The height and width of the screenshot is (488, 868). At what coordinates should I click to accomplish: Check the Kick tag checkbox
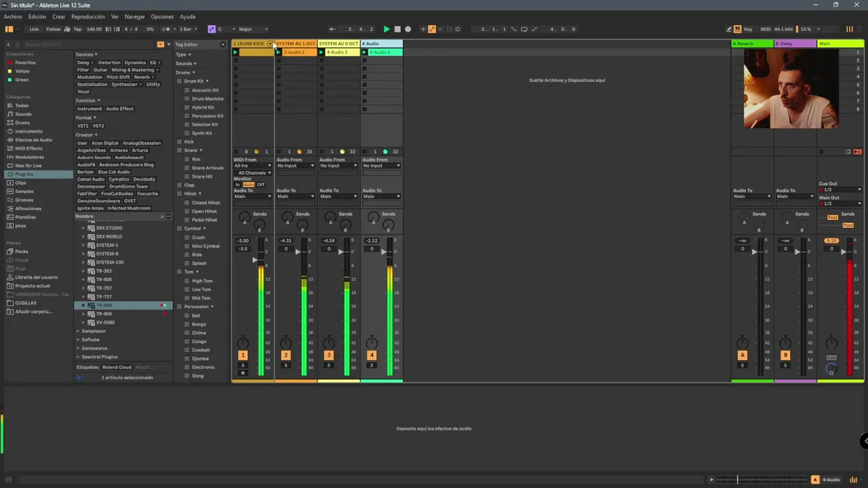click(180, 142)
